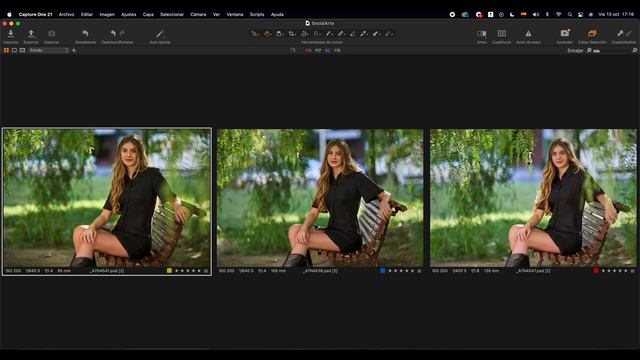Viewport: 640px width, 360px height.
Task: Open the Fondo layer dropdown
Action: tap(49, 51)
